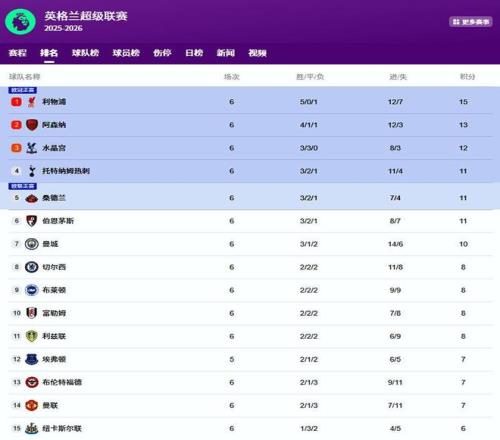This screenshot has width=500, height=440.
Task: Click the Premier League lion logo
Action: (x=20, y=22)
